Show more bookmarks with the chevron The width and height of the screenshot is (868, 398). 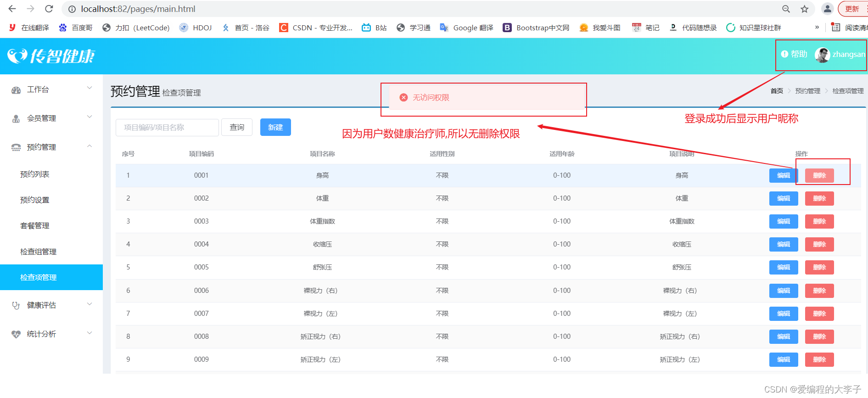click(817, 28)
